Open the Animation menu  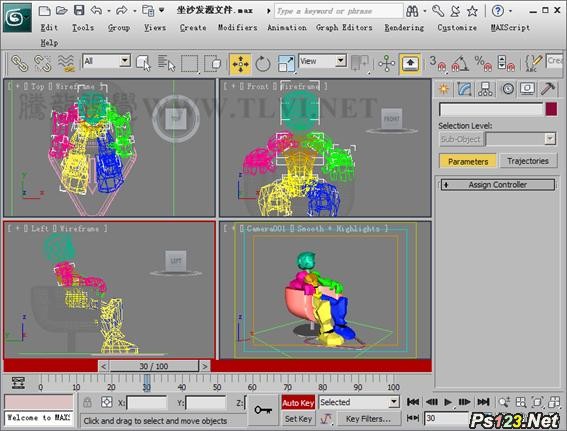point(287,27)
